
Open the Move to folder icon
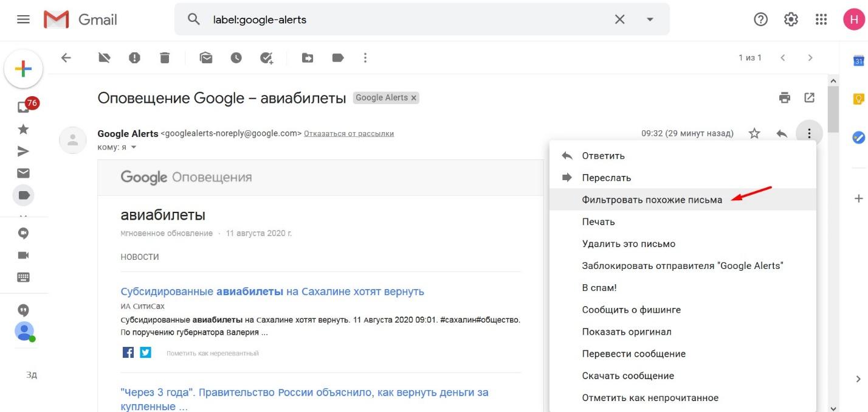click(308, 58)
